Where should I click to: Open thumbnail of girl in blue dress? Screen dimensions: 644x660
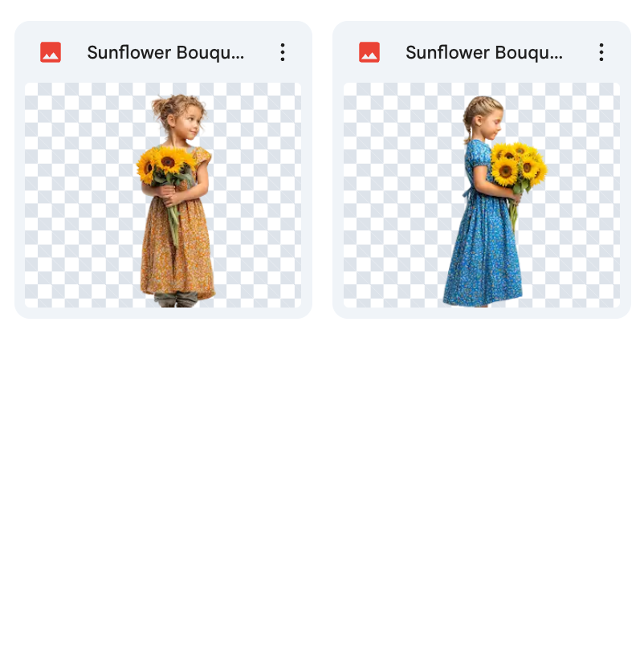tap(482, 195)
